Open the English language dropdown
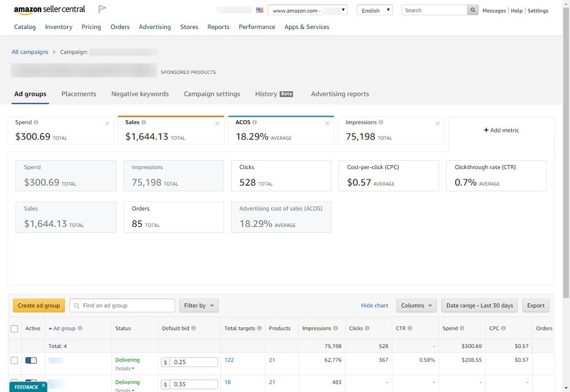 pyautogui.click(x=375, y=10)
